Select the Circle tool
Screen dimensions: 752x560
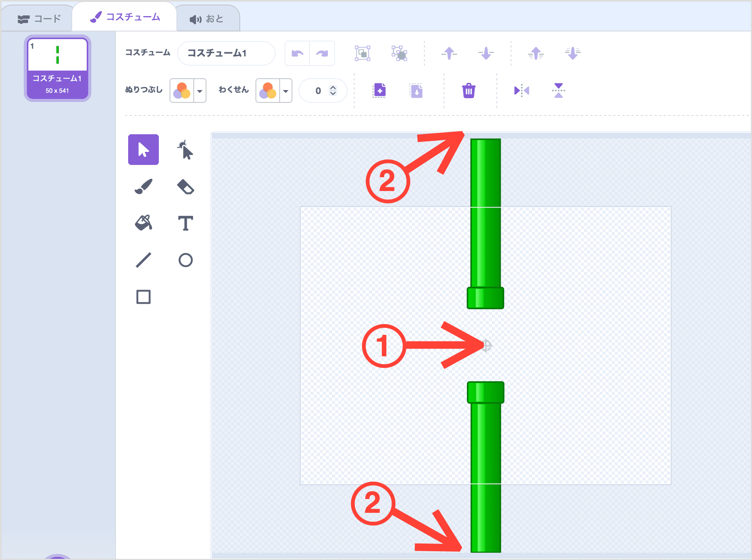pos(185,260)
